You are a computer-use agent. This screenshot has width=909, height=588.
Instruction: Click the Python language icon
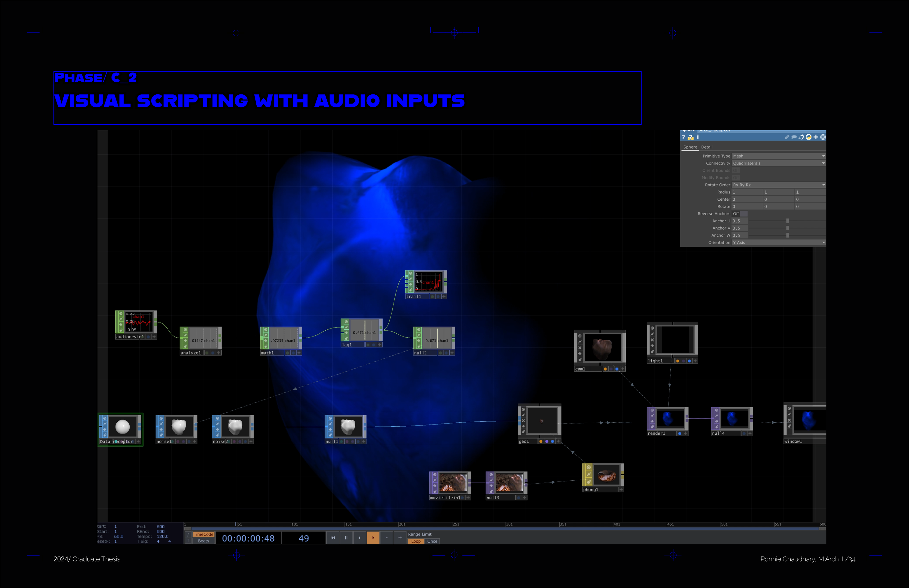(809, 137)
